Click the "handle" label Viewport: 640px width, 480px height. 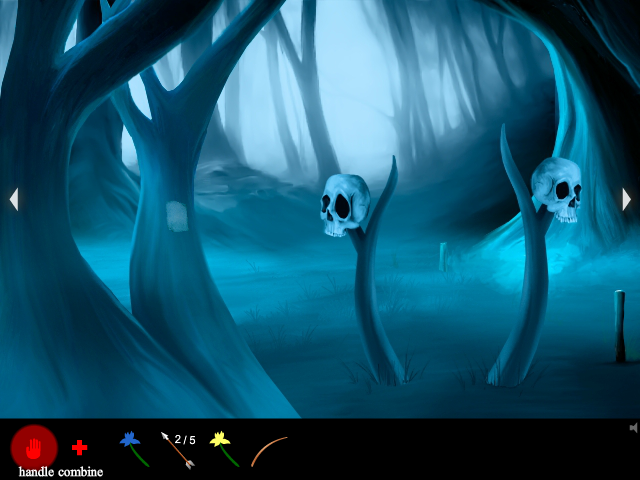coord(36,472)
